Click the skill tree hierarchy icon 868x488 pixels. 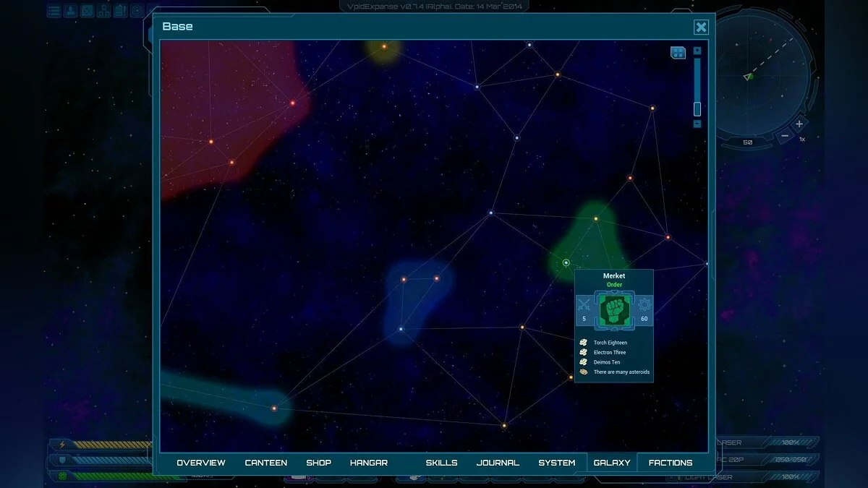pyautogui.click(x=103, y=11)
